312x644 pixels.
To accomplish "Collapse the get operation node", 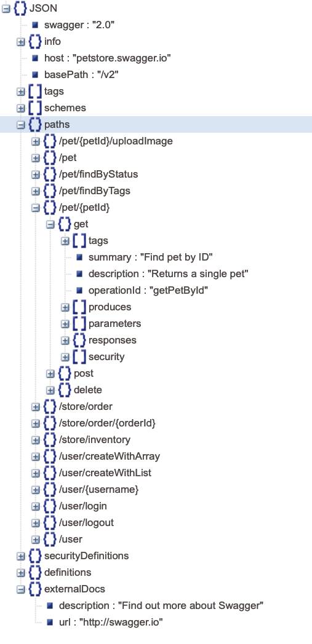I will click(50, 224).
